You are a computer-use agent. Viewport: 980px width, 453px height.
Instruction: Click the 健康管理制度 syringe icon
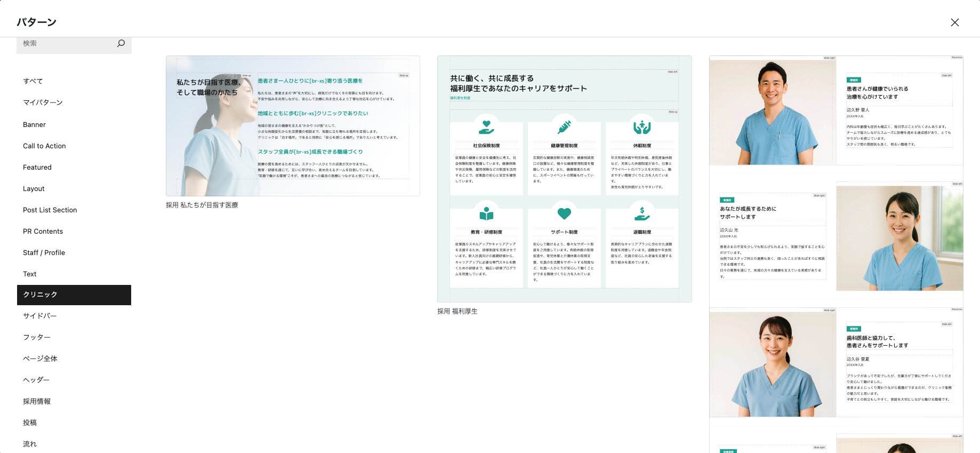coord(564,127)
